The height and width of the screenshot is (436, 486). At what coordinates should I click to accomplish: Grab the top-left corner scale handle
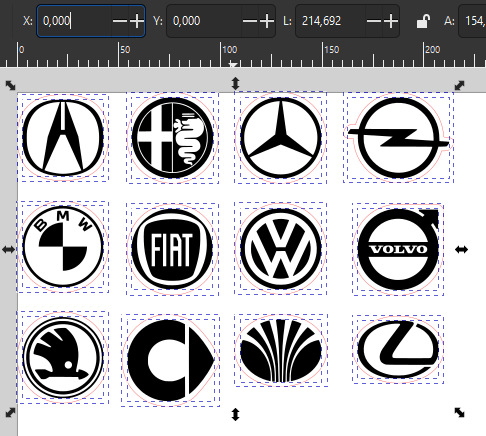pyautogui.click(x=10, y=85)
